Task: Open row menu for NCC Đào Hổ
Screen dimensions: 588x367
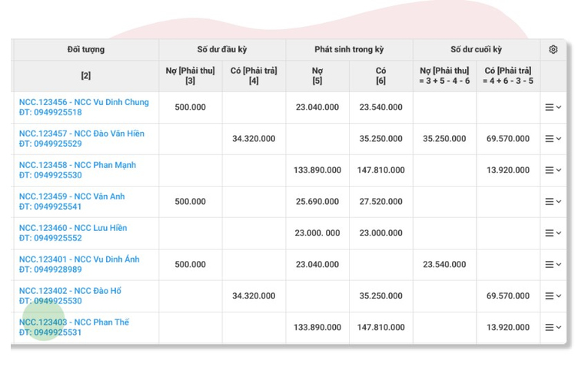Action: [x=553, y=296]
